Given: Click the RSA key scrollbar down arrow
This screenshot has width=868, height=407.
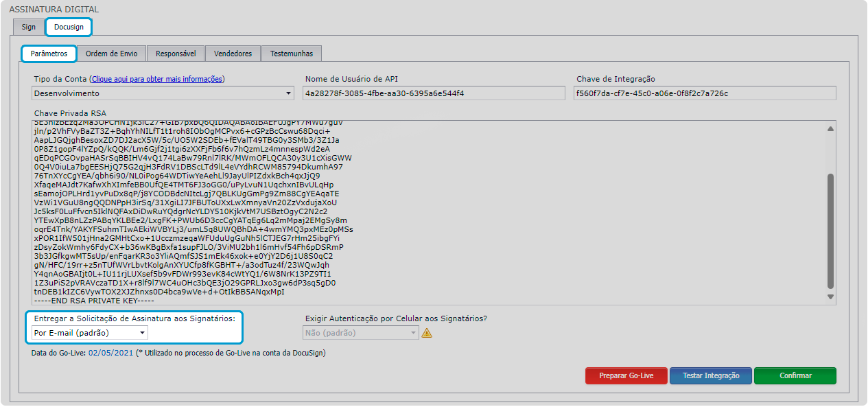Looking at the screenshot, I should (830, 297).
